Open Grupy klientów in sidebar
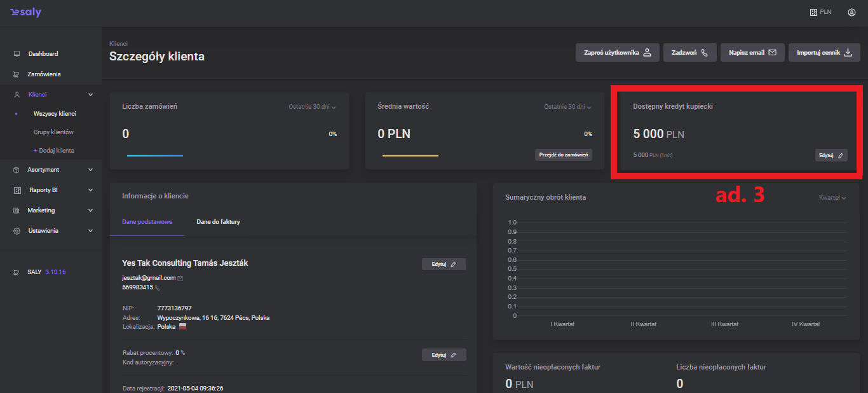The height and width of the screenshot is (393, 868). click(x=53, y=132)
